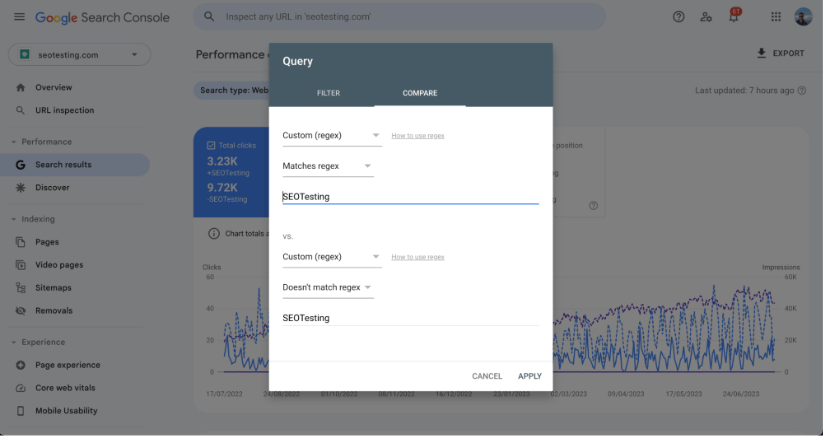Open the notifications bell icon

pyautogui.click(x=734, y=17)
